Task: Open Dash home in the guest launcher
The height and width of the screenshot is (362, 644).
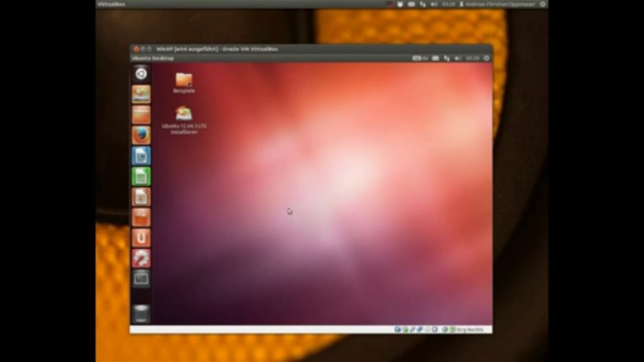Action: coord(141,74)
